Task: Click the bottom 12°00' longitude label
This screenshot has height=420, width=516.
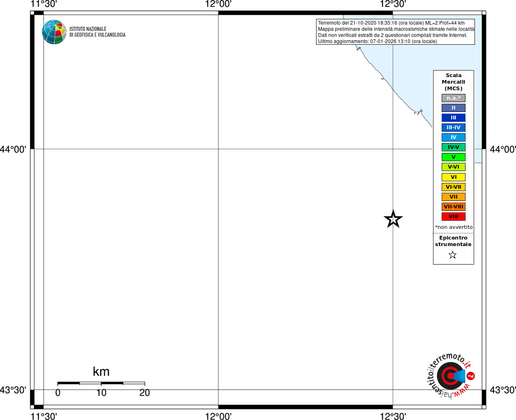Action: [x=218, y=416]
